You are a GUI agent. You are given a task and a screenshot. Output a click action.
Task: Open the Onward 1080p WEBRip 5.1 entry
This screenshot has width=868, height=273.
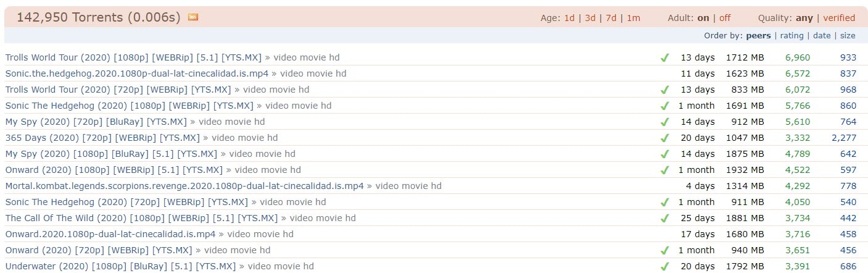pyautogui.click(x=114, y=170)
